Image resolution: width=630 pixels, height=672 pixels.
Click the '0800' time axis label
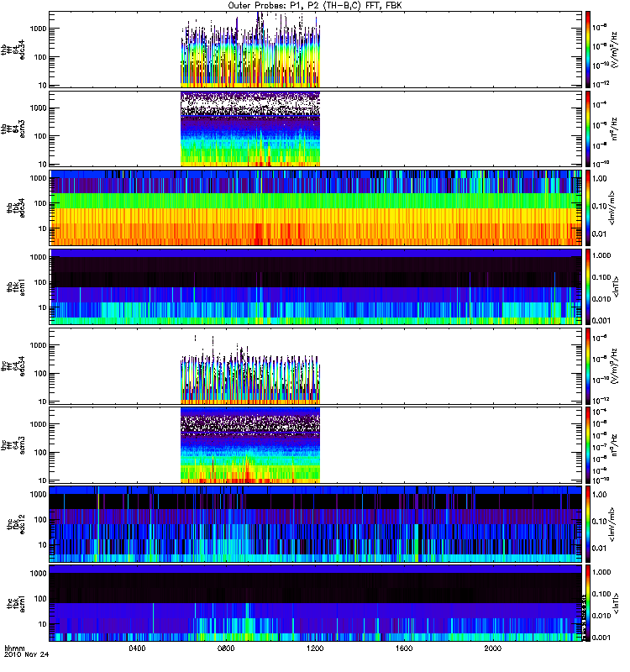coord(226,648)
